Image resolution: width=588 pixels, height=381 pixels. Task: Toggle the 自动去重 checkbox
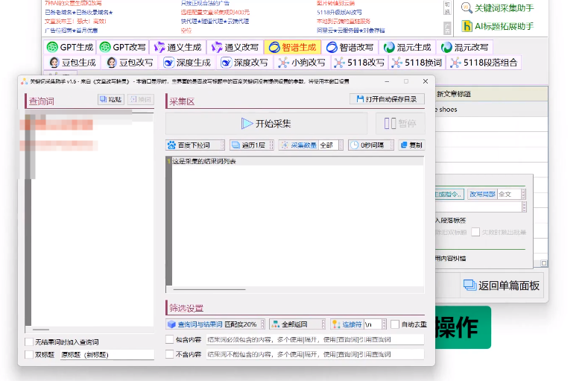tap(395, 324)
